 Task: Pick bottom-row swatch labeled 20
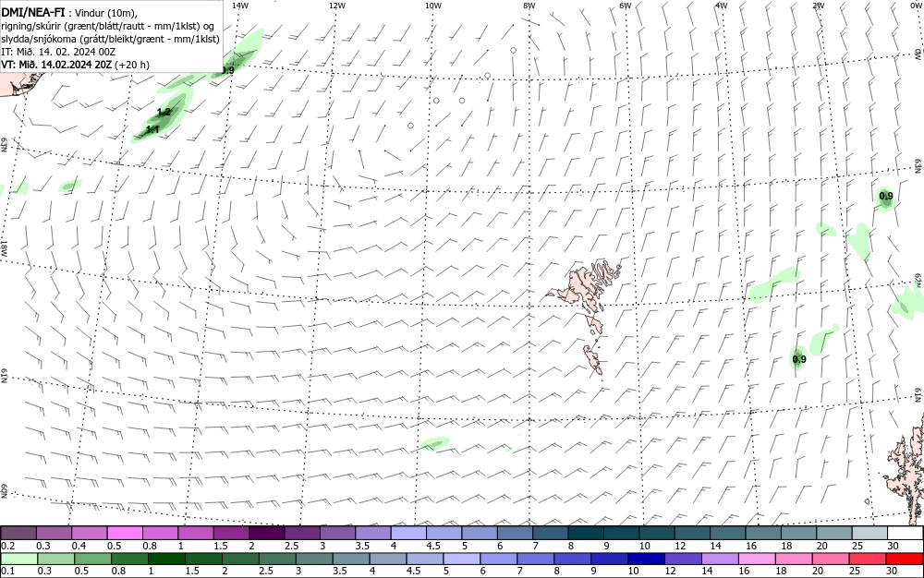pyautogui.click(x=831, y=559)
